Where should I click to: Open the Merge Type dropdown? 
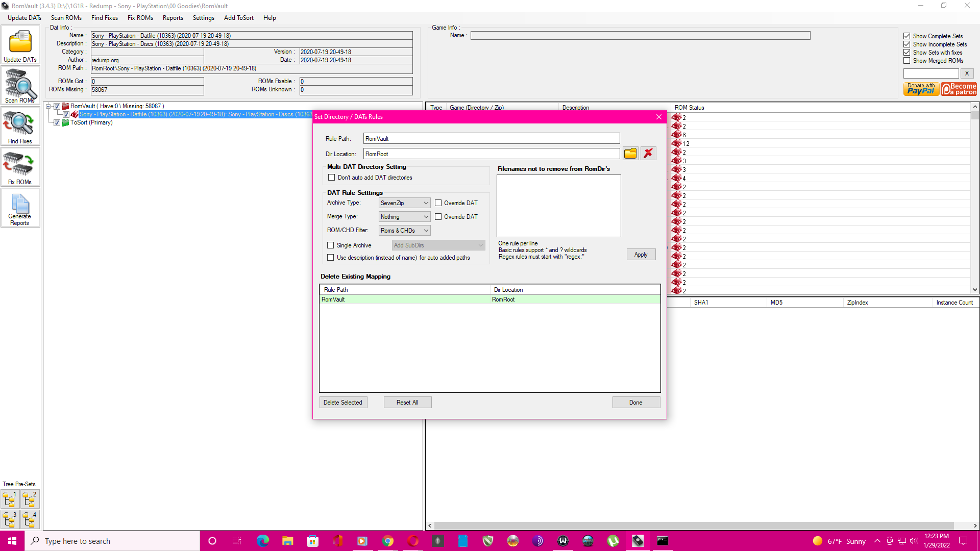(x=405, y=217)
